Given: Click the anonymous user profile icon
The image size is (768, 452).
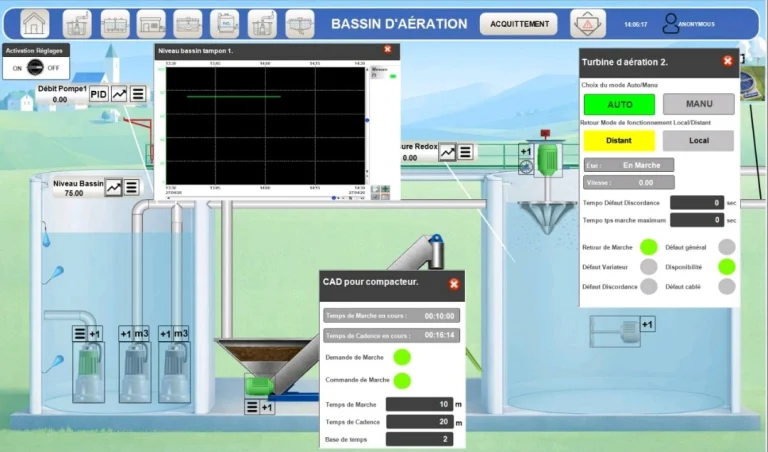Looking at the screenshot, I should click(670, 24).
